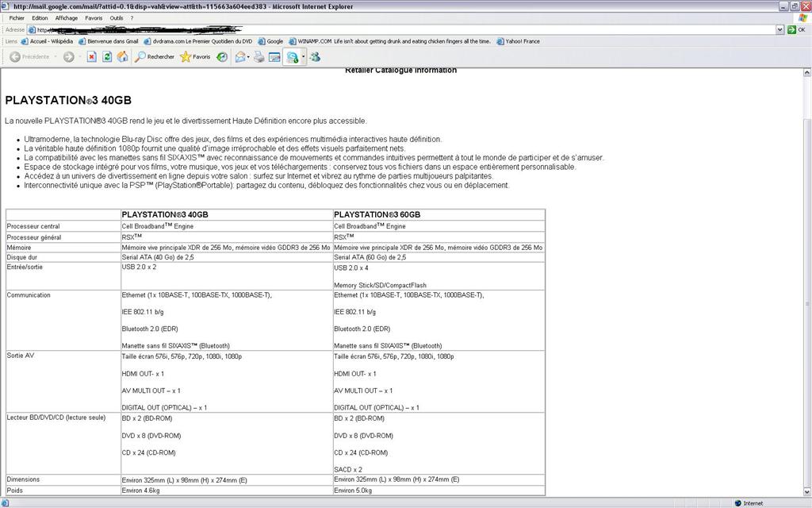Open the Fichier menu

(x=17, y=18)
